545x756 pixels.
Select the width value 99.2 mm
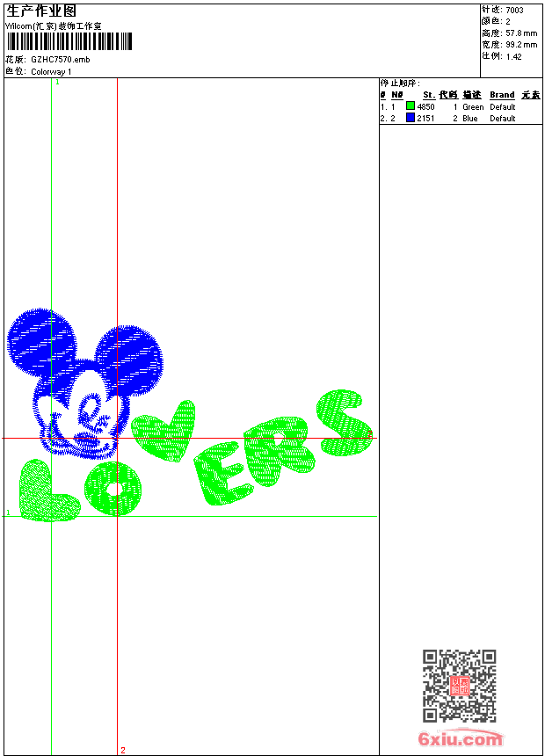click(x=521, y=45)
